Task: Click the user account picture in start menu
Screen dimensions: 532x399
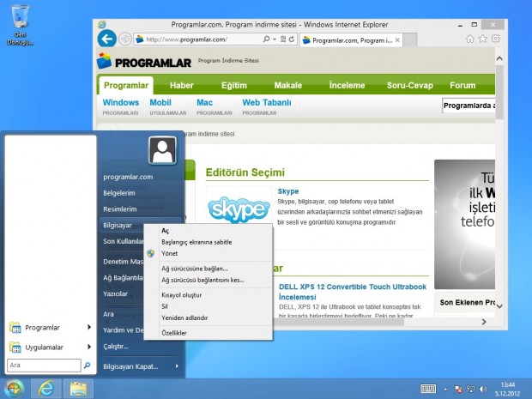Action: point(162,150)
